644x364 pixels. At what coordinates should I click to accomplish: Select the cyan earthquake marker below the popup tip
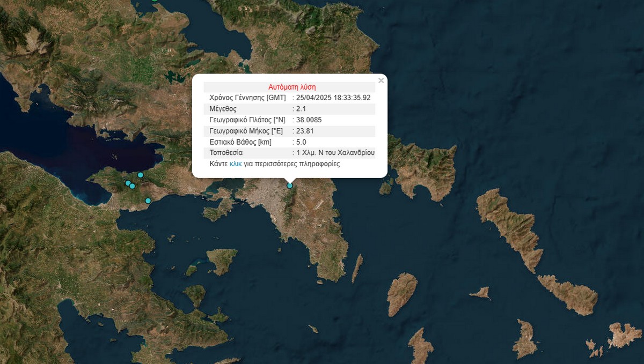(290, 185)
